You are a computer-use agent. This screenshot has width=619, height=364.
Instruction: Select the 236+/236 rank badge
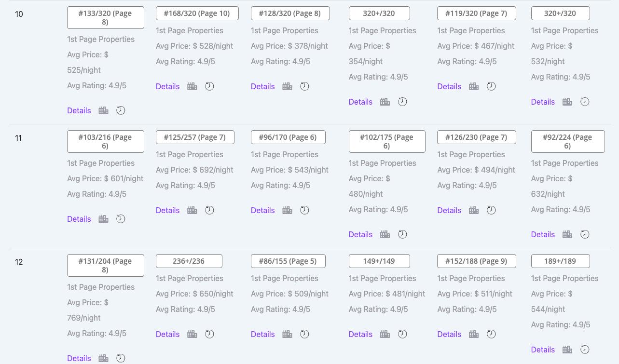[x=189, y=261]
